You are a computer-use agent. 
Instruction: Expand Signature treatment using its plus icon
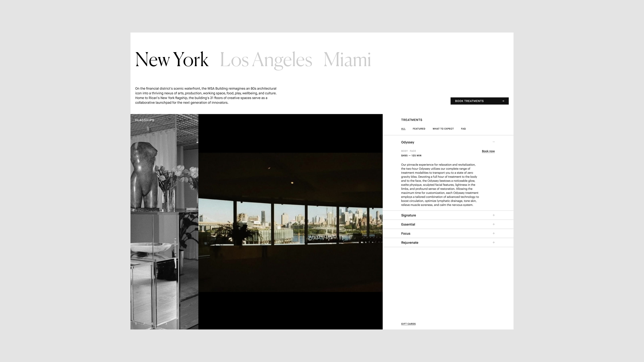[494, 215]
